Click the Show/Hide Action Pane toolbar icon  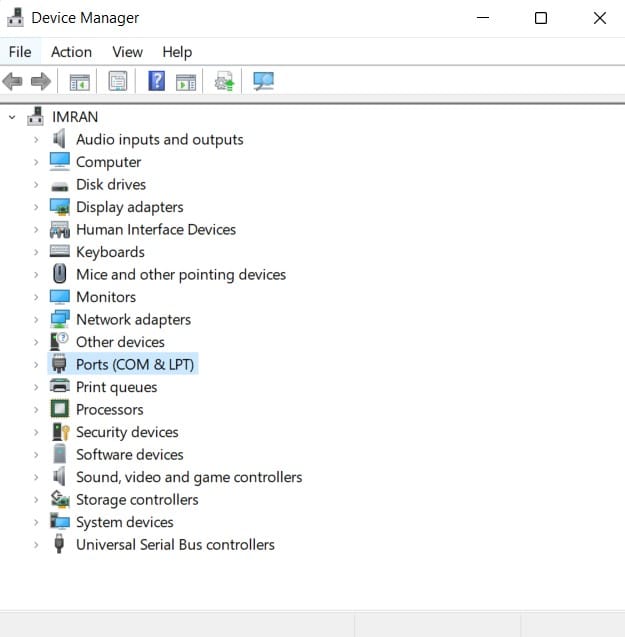(x=186, y=82)
